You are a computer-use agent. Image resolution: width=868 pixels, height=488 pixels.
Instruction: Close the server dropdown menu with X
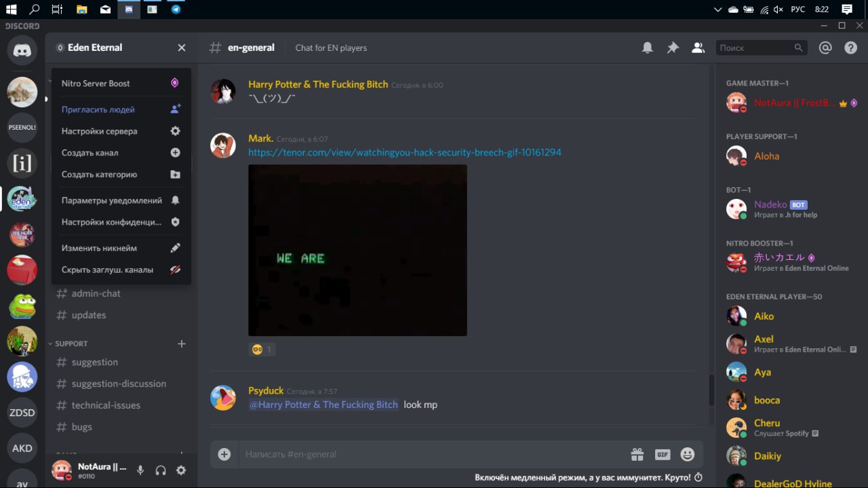pos(182,48)
